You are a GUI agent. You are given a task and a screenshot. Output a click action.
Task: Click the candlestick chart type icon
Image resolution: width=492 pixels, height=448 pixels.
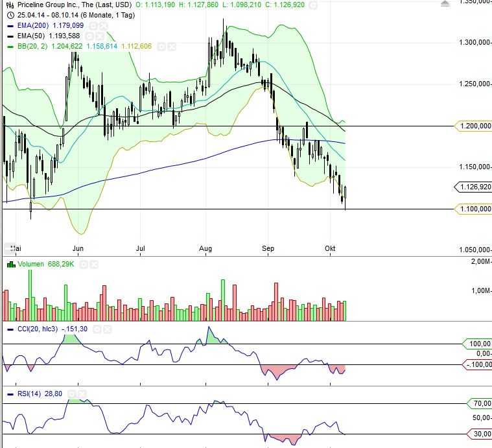(x=10, y=5)
